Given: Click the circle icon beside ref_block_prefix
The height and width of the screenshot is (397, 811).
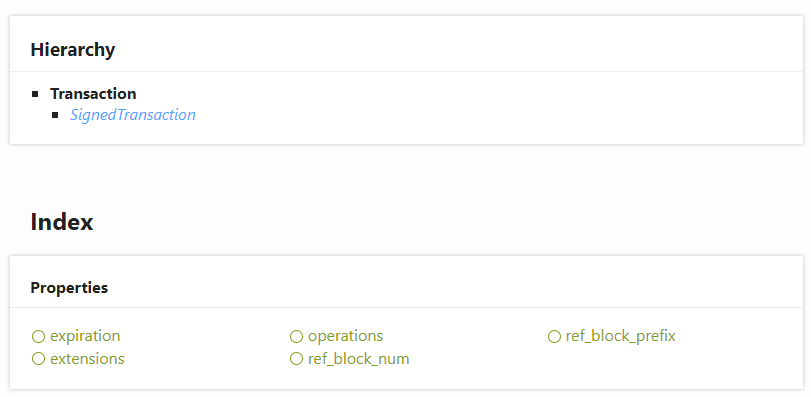Looking at the screenshot, I should pyautogui.click(x=554, y=337).
